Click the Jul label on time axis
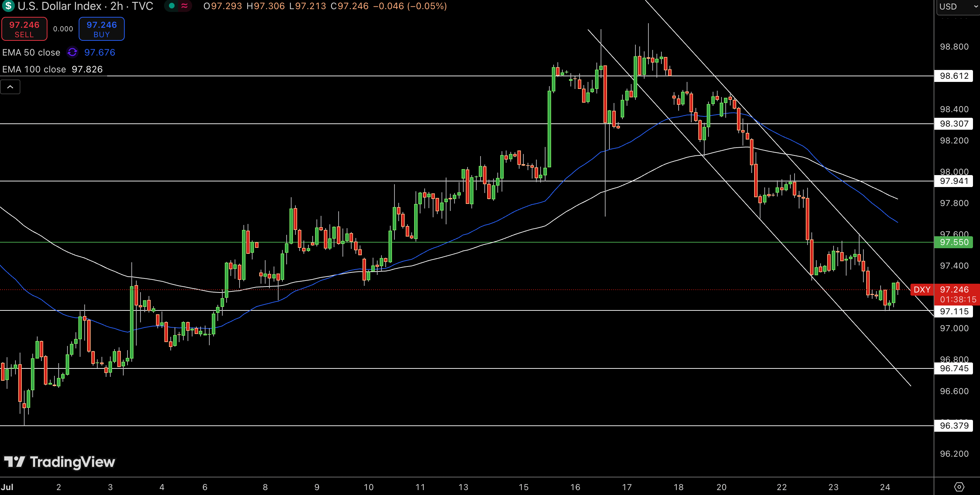The width and height of the screenshot is (980, 495). coord(7,487)
